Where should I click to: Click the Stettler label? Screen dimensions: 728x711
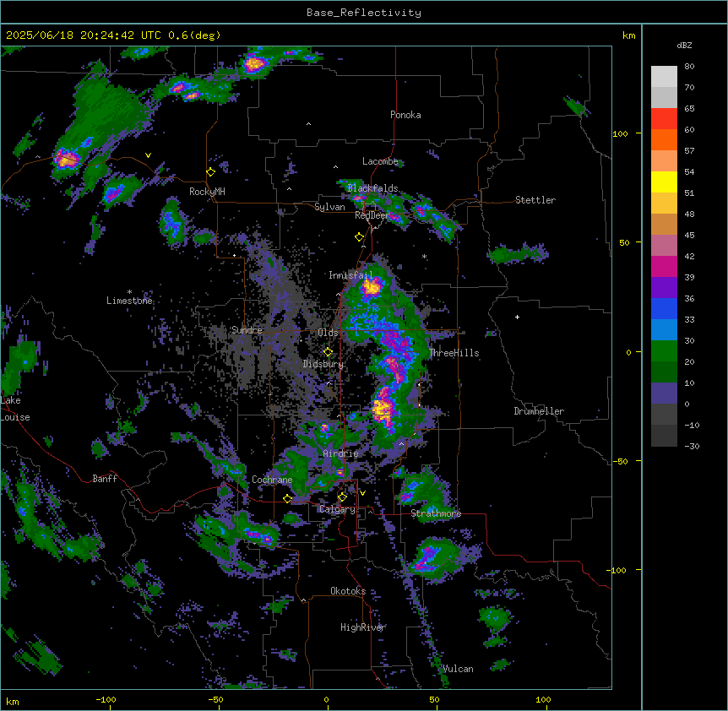(x=535, y=200)
